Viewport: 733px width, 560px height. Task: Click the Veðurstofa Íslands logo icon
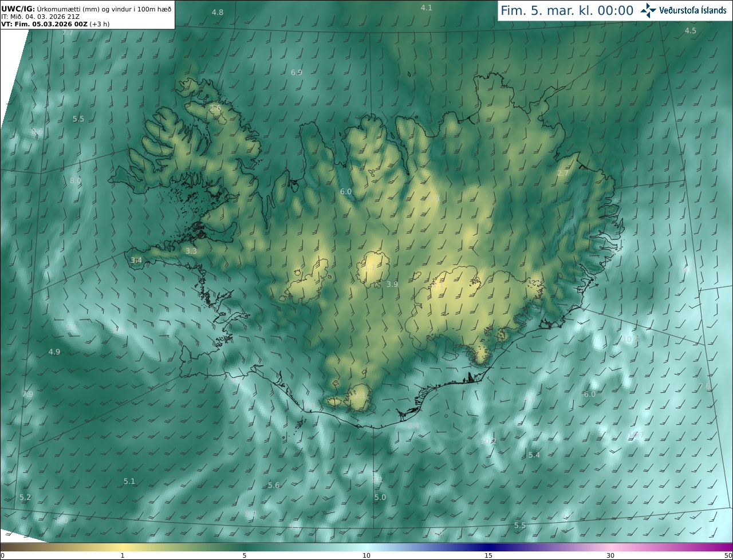pos(648,10)
